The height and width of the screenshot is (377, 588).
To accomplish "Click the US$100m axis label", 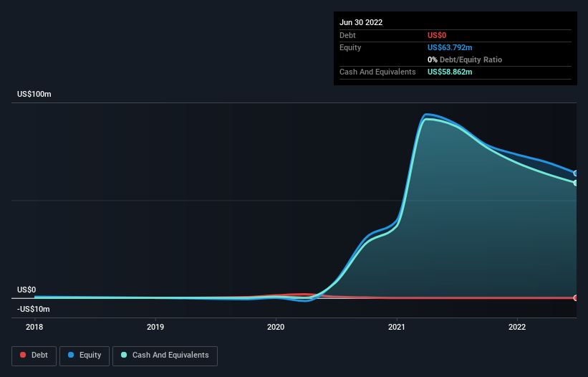I will click(34, 94).
